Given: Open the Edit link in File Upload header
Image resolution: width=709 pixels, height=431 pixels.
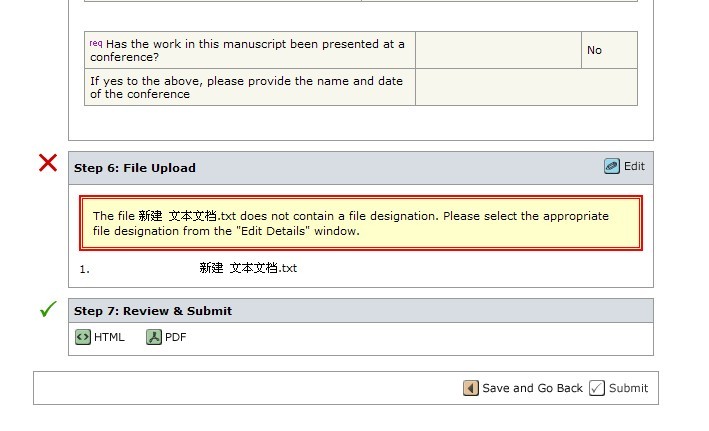Looking at the screenshot, I should [x=634, y=167].
